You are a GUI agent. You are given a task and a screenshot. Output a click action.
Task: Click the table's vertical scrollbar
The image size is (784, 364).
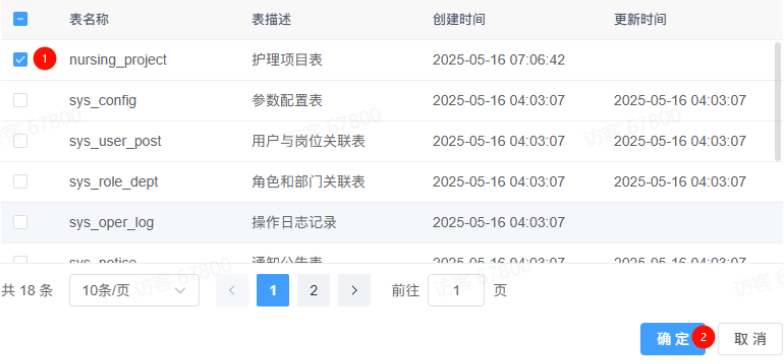(x=778, y=102)
